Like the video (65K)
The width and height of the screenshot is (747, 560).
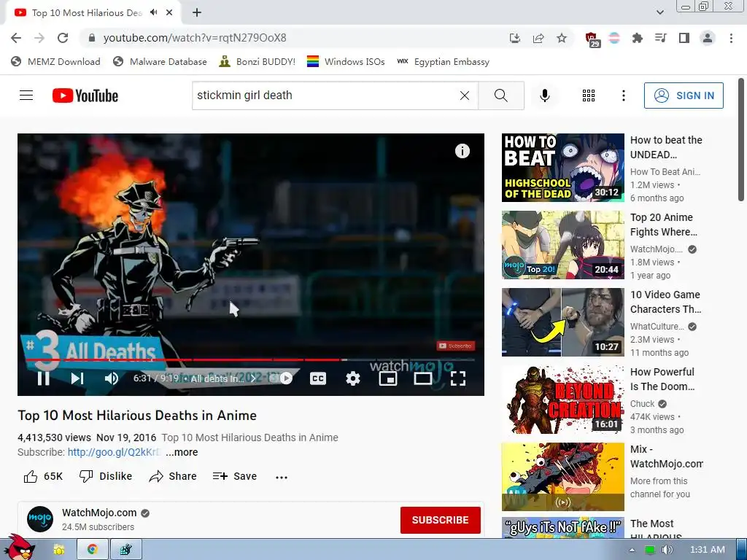43,476
